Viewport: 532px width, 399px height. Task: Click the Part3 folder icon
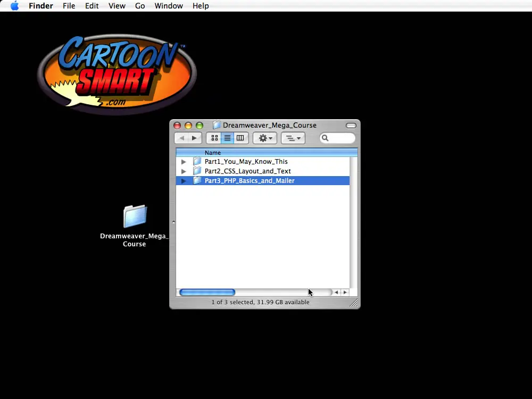197,180
